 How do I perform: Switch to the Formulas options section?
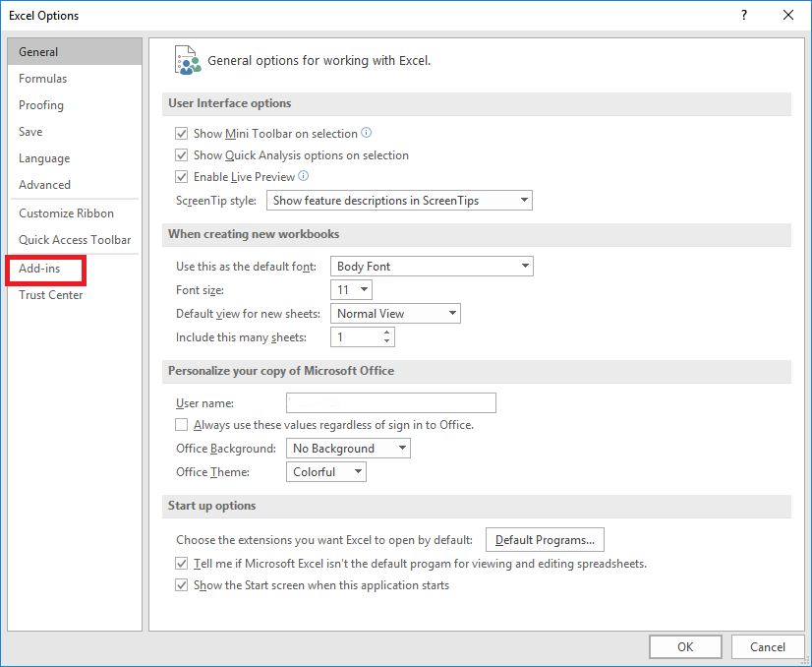[x=43, y=78]
